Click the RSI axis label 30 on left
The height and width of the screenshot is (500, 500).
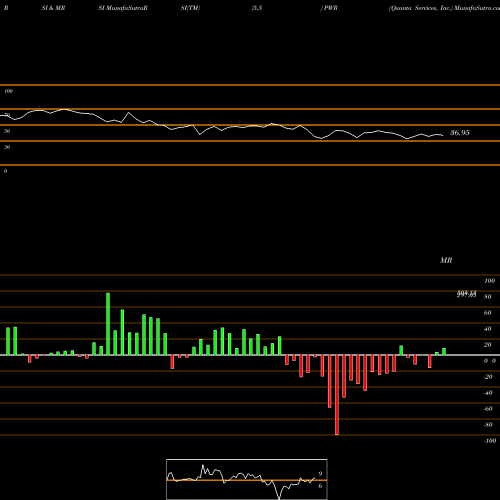click(7, 147)
